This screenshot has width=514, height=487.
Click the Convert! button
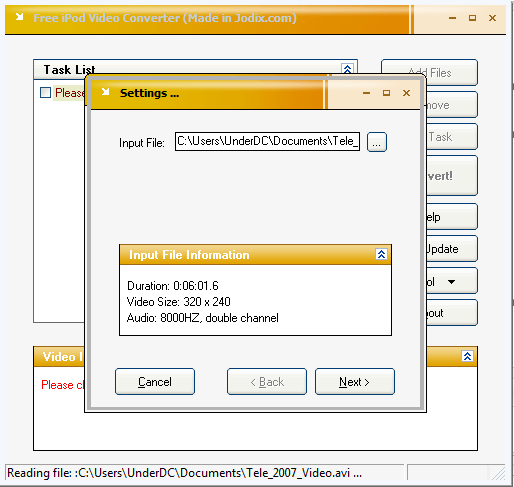coord(452,176)
